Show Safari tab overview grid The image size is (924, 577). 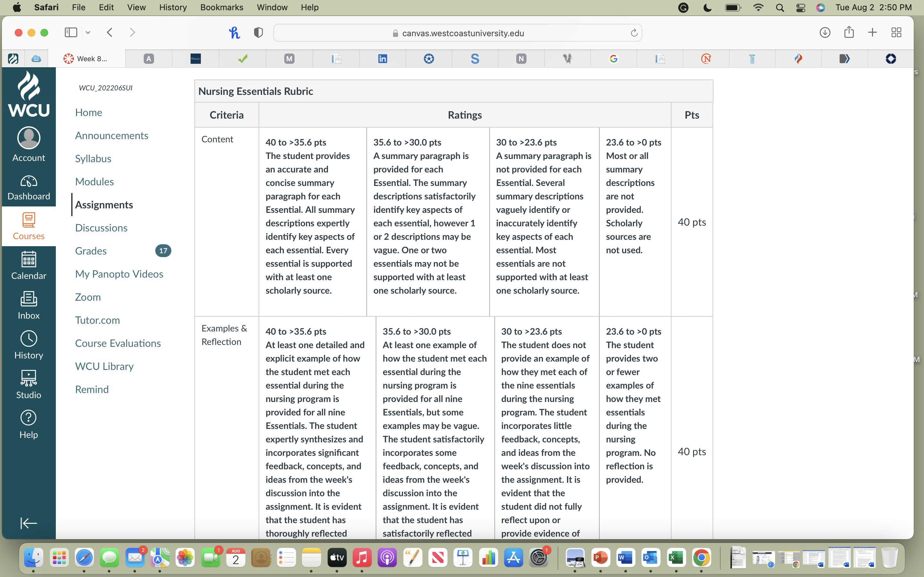click(896, 32)
